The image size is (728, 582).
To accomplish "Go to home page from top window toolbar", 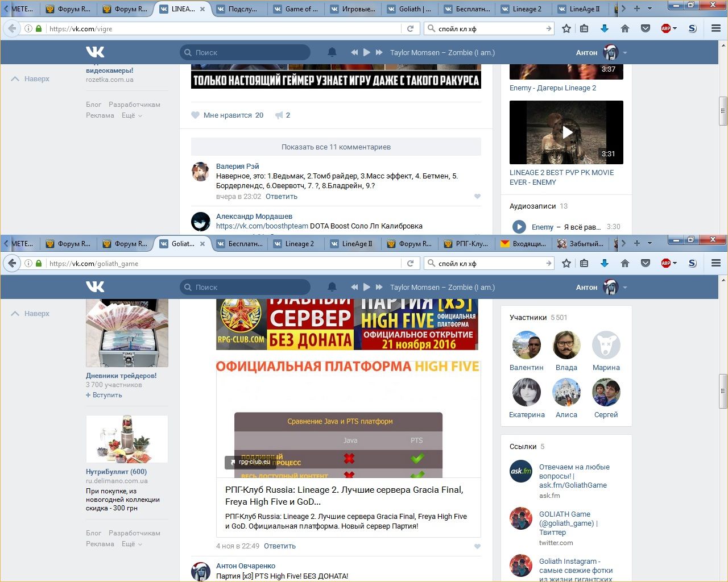I will point(625,28).
